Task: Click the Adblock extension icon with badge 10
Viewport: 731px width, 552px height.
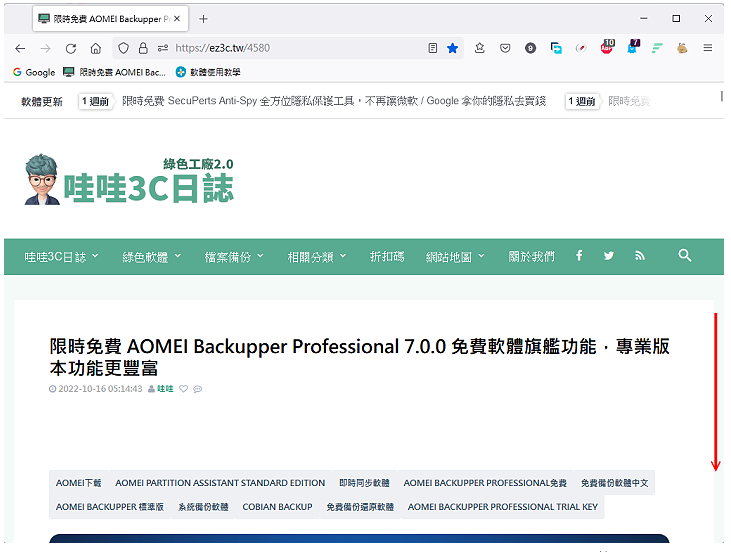Action: coord(607,47)
